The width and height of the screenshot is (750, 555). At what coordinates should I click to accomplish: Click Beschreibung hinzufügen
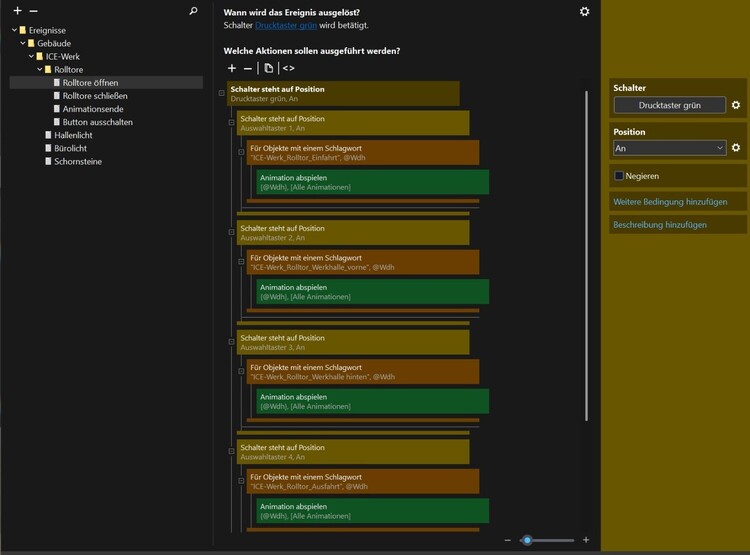click(x=660, y=225)
